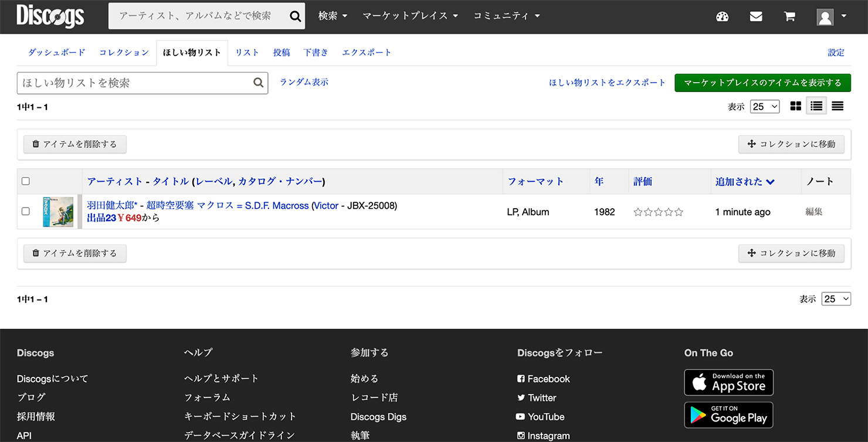
Task: Open Discogs Digs footer link
Action: coord(378,417)
